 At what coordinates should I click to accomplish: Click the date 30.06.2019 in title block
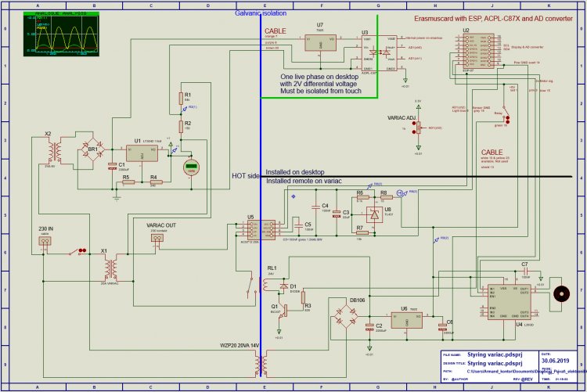[x=555, y=361]
